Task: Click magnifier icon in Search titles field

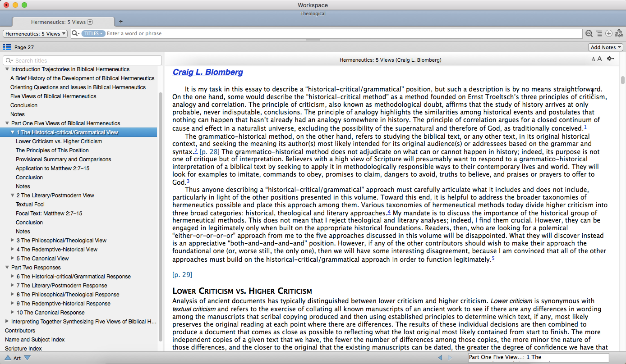Action: [x=9, y=60]
